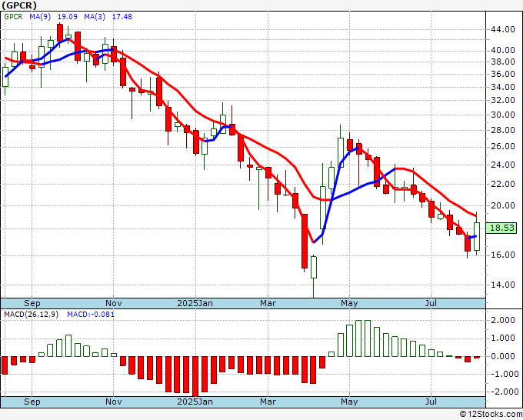The width and height of the screenshot is (523, 420).
Task: Click the MA(9) value 19.09
Action: coord(68,17)
